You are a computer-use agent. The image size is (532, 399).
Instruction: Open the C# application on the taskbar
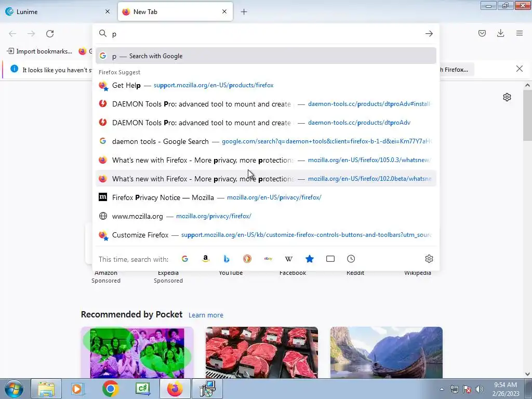[x=142, y=389]
